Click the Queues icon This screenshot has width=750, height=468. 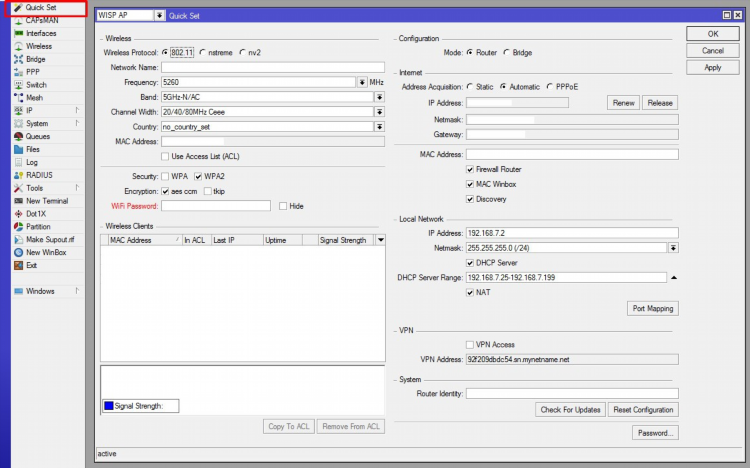(x=18, y=136)
